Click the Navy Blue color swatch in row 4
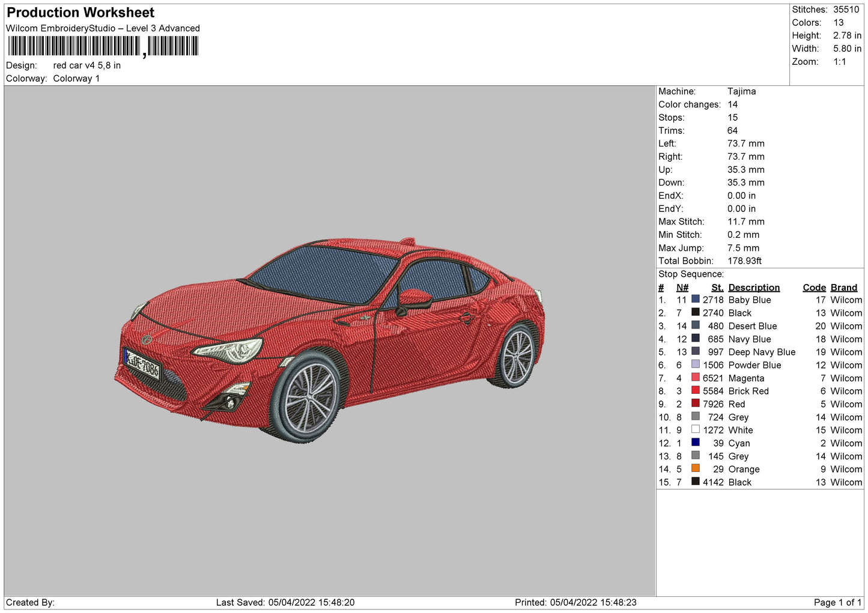This screenshot has height=613, width=868. coord(696,339)
